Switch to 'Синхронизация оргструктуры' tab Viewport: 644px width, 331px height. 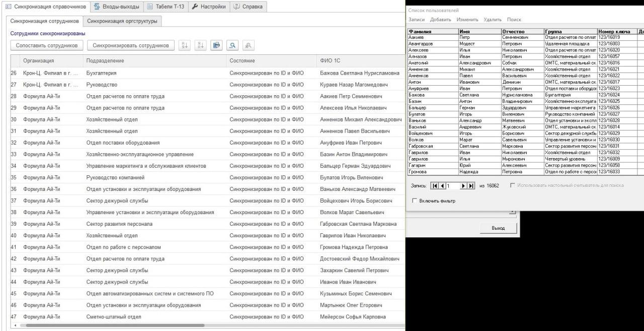pyautogui.click(x=122, y=21)
